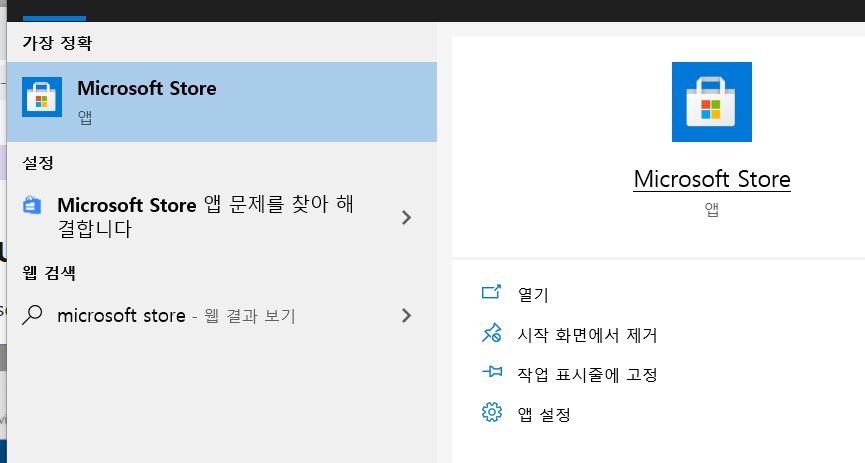Open Microsoft Store best match result
This screenshot has width=865, height=463.
222,102
